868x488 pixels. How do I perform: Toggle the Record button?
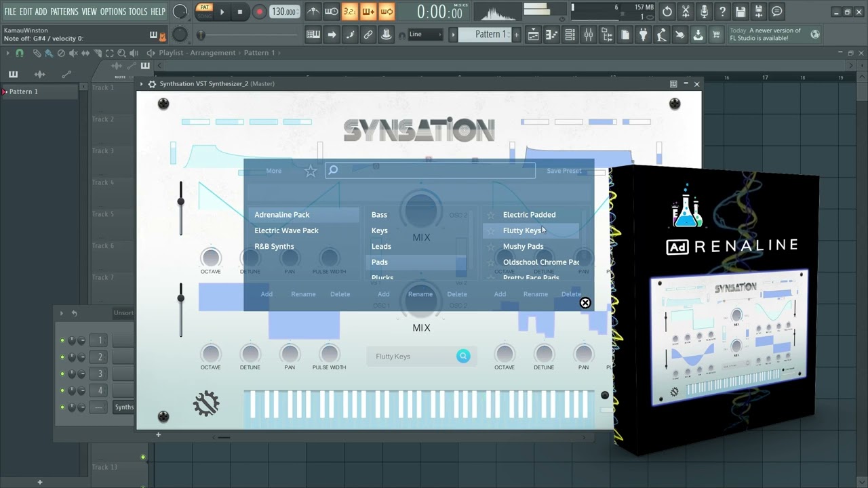coord(259,12)
